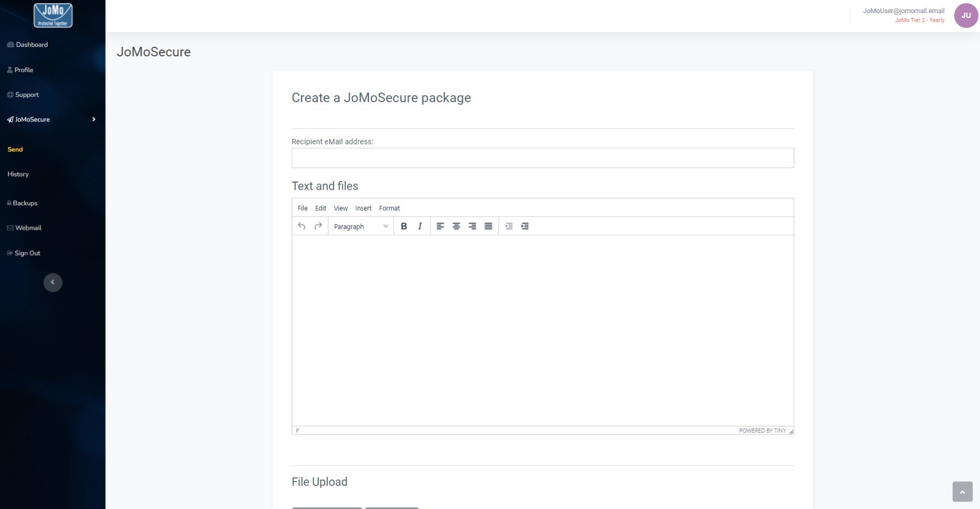Open the Support section
This screenshot has height=509, width=980.
[x=23, y=95]
